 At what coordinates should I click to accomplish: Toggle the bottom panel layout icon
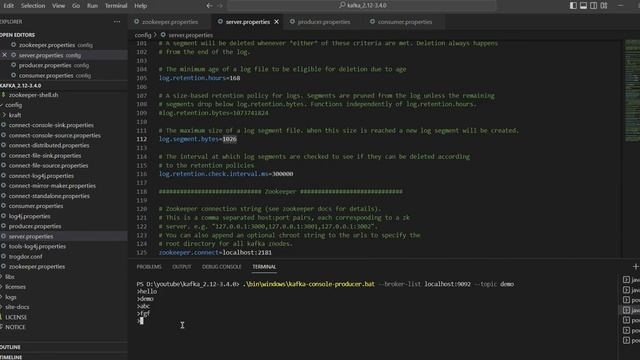583,5
